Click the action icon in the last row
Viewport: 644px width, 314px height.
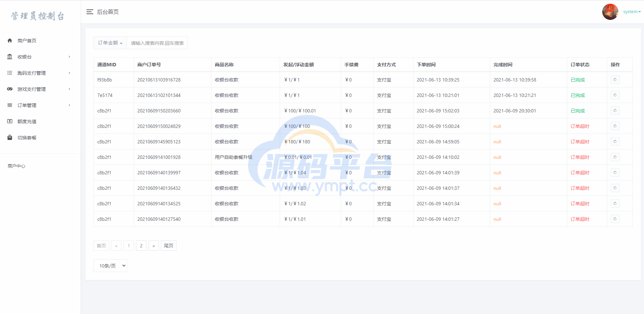click(x=615, y=219)
